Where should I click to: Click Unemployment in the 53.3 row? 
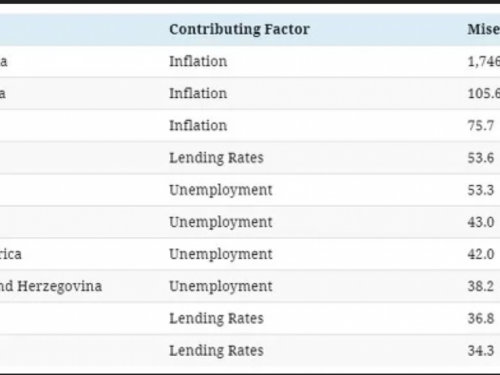[221, 190]
